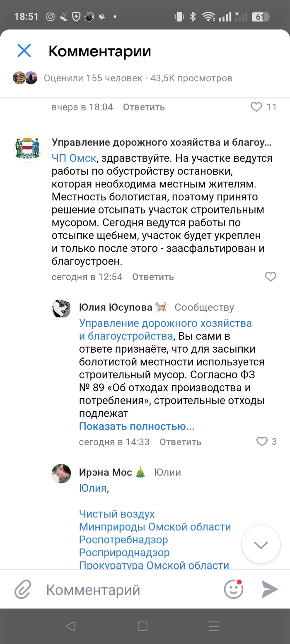
Task: Like Юлия Юсупова's comment
Action: [262, 442]
